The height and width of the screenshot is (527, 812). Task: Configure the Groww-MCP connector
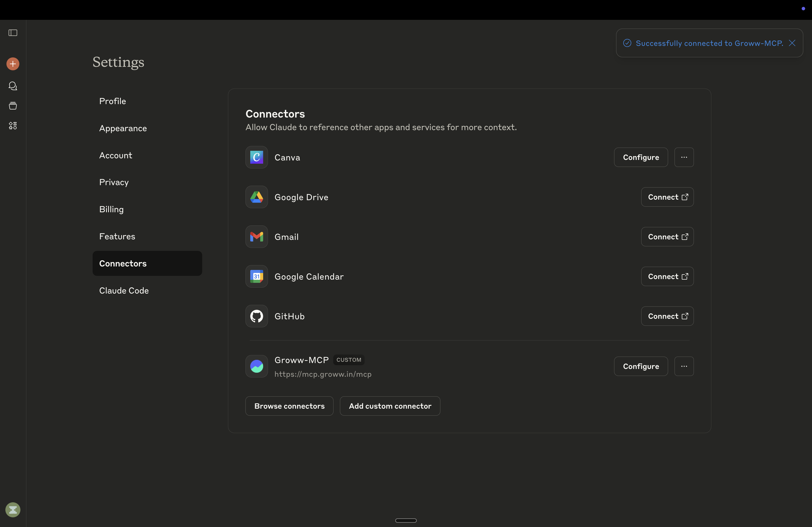click(x=641, y=367)
